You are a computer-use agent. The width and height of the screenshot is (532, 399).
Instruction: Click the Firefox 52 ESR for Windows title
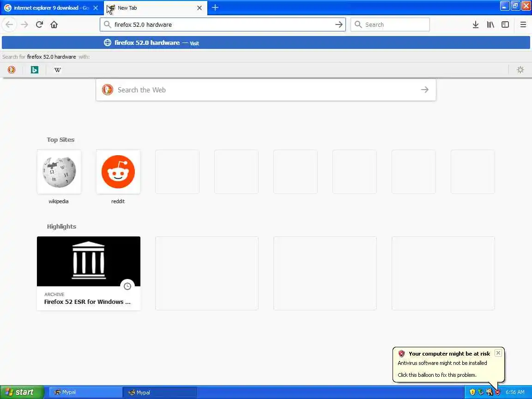[87, 302]
